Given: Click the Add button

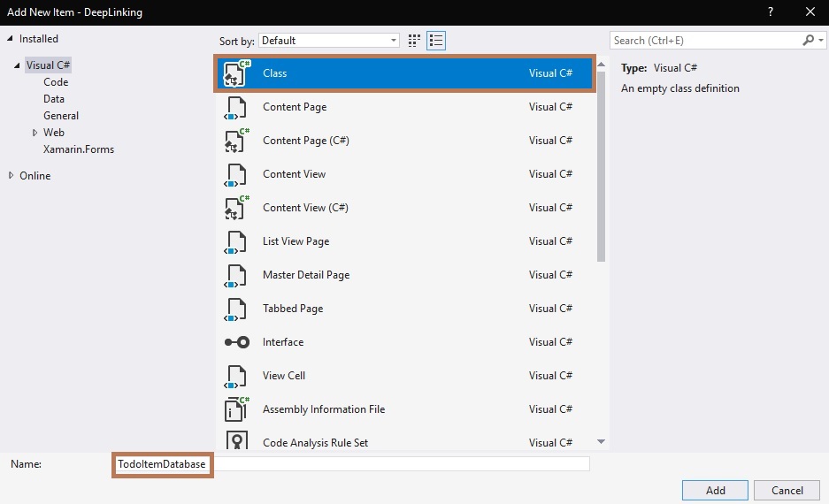Looking at the screenshot, I should pos(715,490).
